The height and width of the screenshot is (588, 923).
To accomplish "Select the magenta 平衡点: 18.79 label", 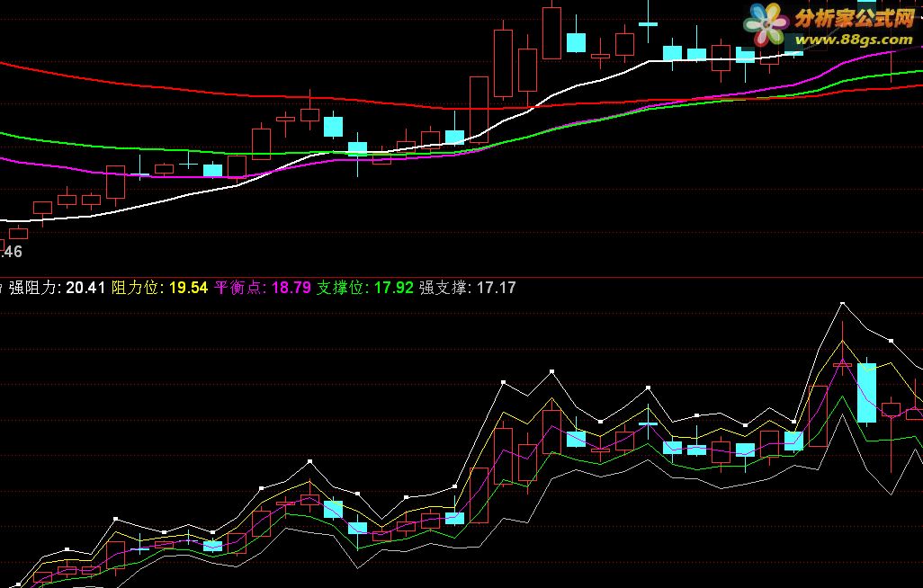I will (263, 288).
